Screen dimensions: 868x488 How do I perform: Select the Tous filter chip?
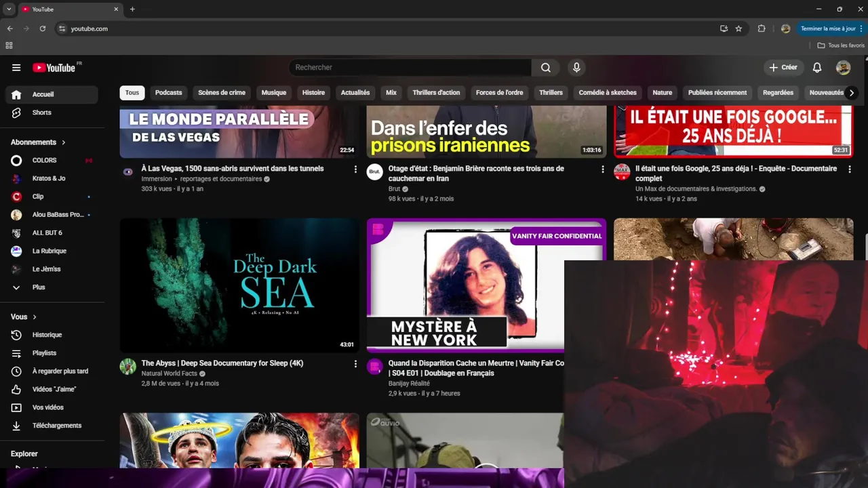coord(132,93)
